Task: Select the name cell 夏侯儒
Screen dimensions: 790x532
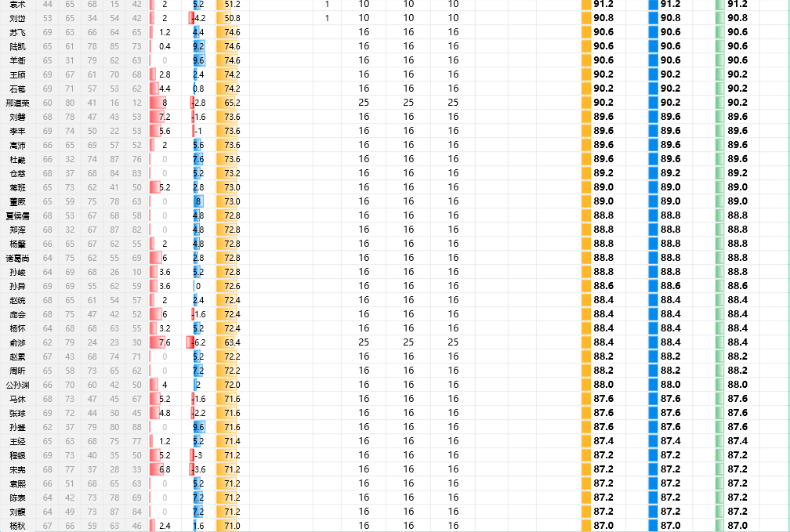Action: click(x=17, y=215)
